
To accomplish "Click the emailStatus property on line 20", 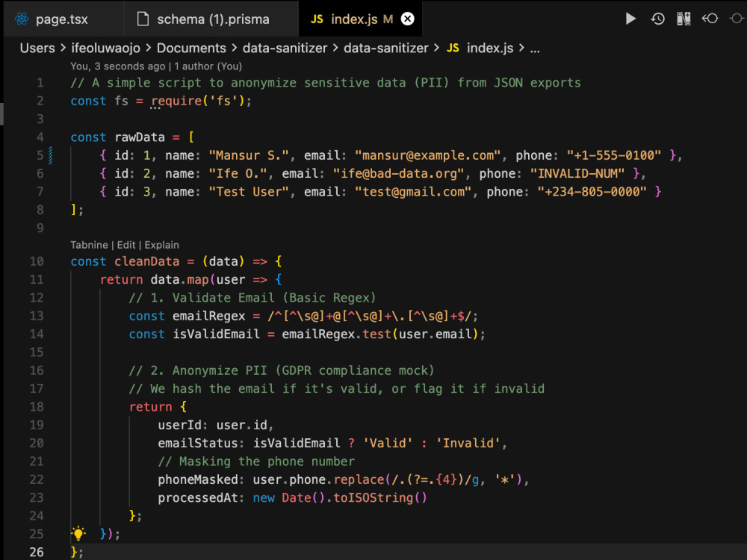I will pos(198,444).
